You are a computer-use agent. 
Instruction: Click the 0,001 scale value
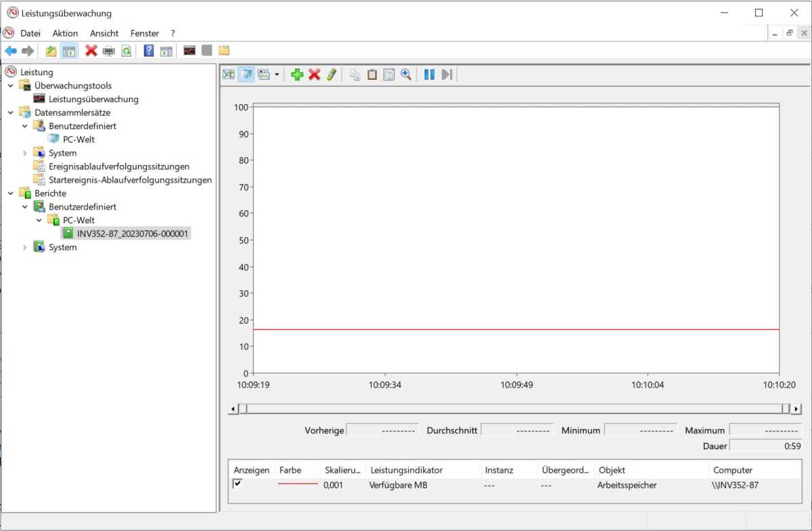coord(333,485)
